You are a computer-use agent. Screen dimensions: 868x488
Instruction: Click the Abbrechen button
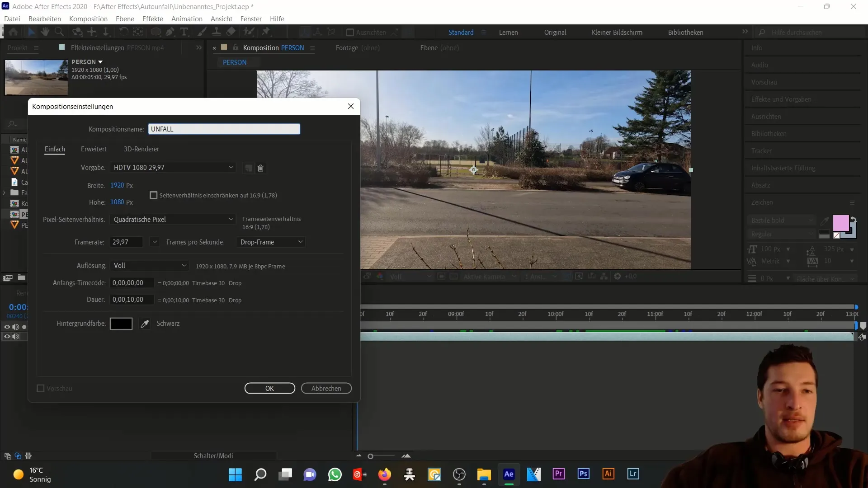[x=326, y=389]
